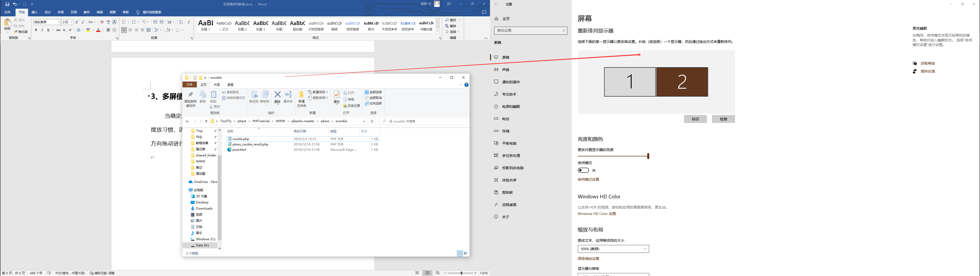Click the Word zoom slider handle

coord(461,273)
